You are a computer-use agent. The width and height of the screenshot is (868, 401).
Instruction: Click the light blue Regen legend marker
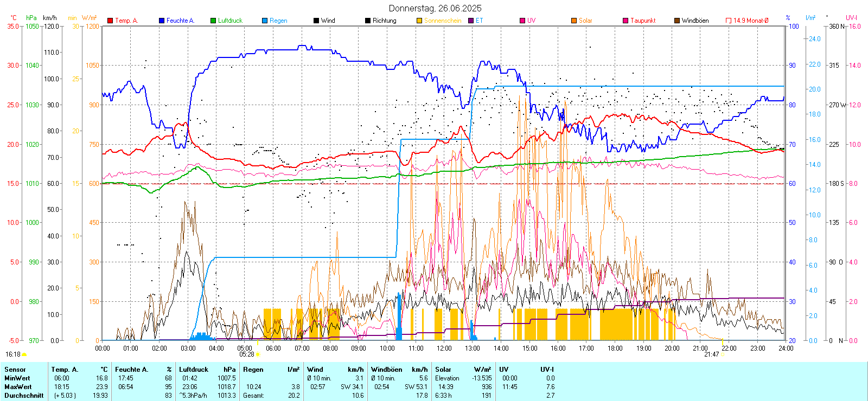(265, 21)
